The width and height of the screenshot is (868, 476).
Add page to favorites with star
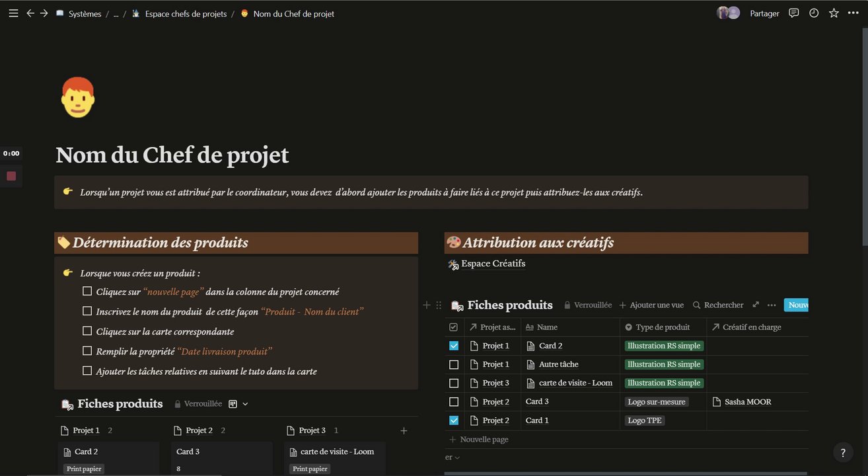[834, 13]
